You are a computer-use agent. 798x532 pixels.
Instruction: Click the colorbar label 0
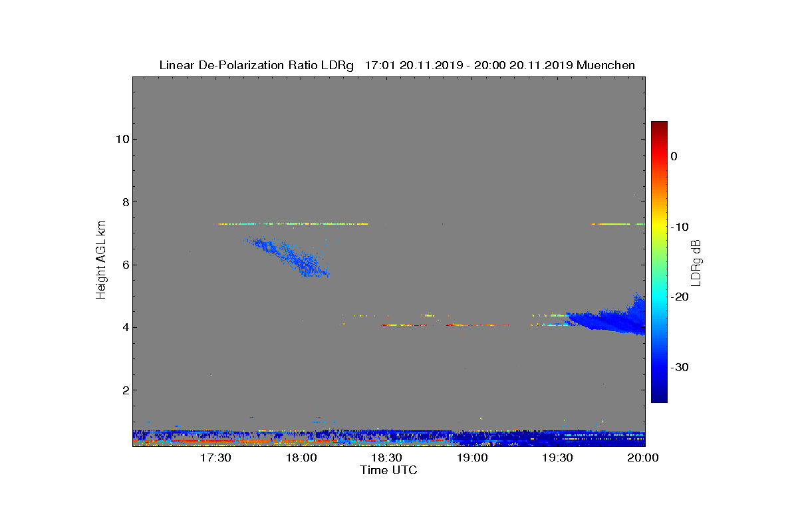pos(674,156)
